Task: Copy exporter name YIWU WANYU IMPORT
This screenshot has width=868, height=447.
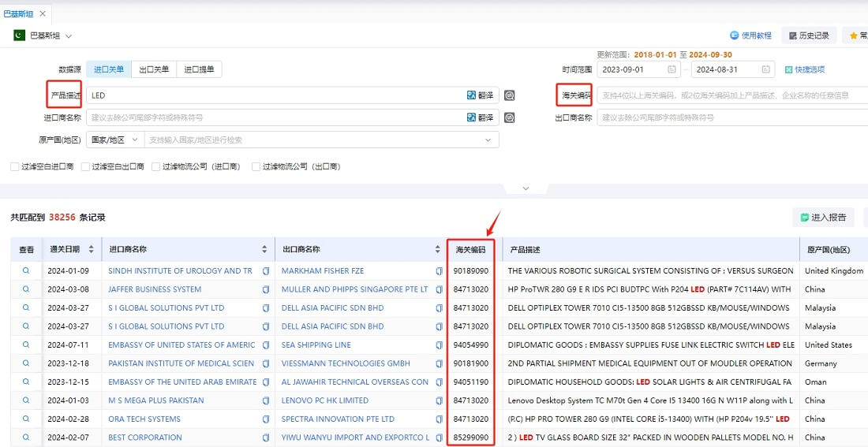Action: coord(439,438)
